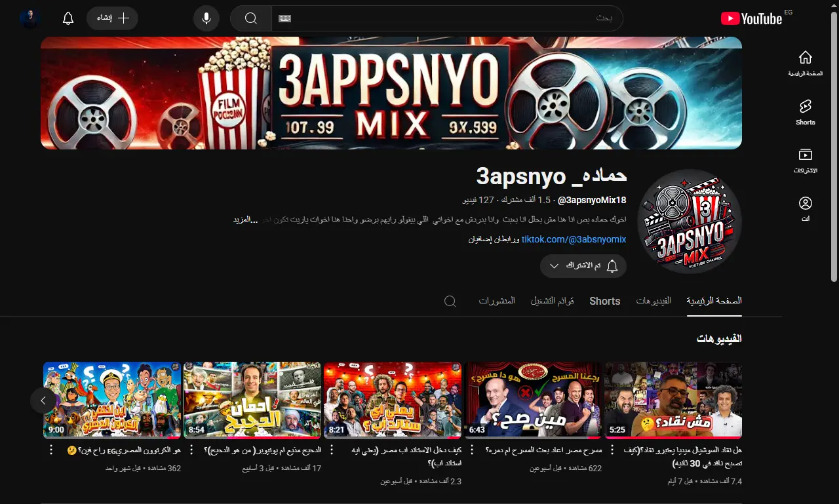
Task: Open the الفيديوهات section heading
Action: coord(719,339)
